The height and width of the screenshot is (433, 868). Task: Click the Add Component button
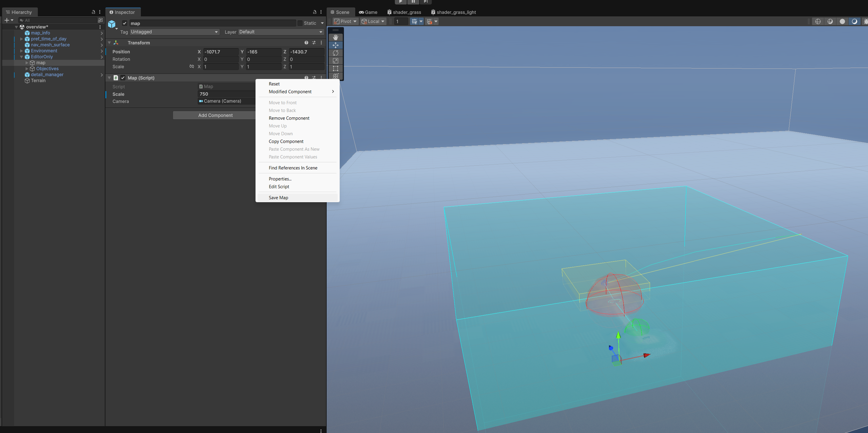click(215, 115)
